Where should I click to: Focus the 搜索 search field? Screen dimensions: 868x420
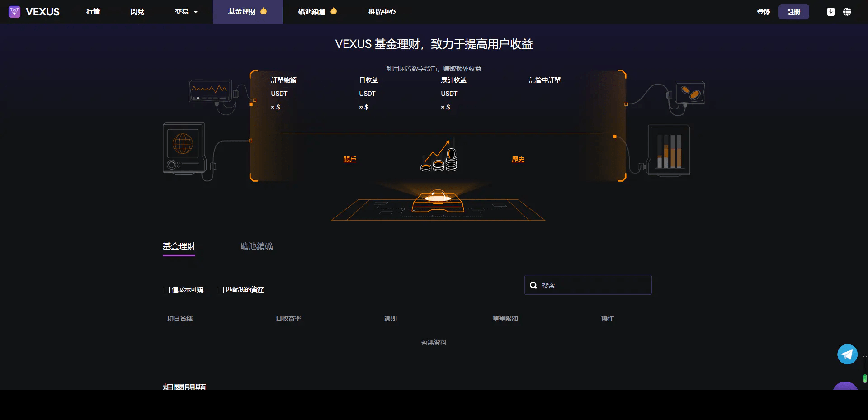pyautogui.click(x=588, y=285)
